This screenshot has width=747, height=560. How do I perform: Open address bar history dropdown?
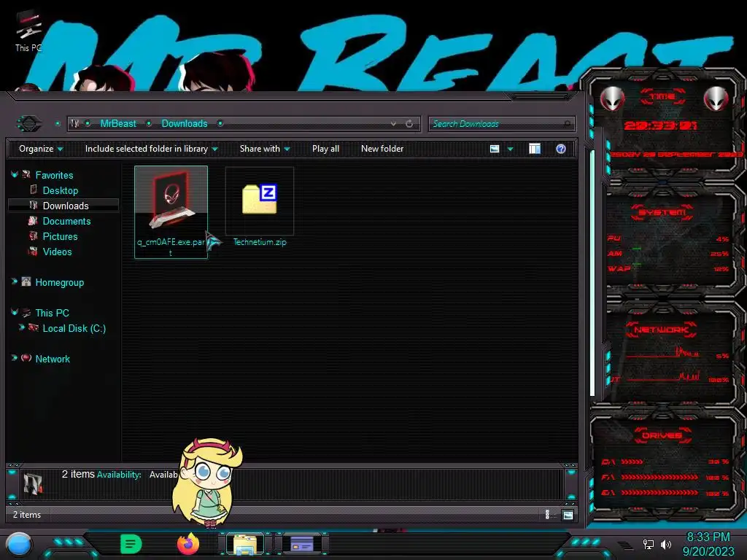(393, 124)
